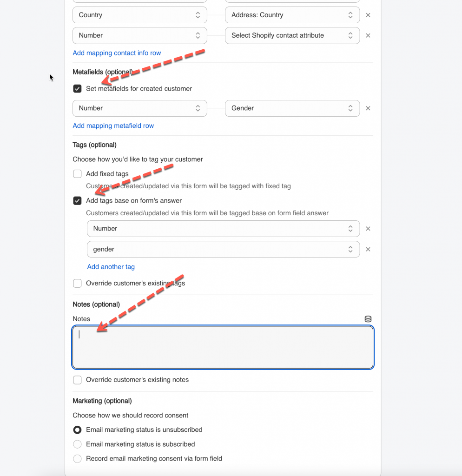Click the Notes database variable icon
462x476 pixels.
tap(368, 319)
